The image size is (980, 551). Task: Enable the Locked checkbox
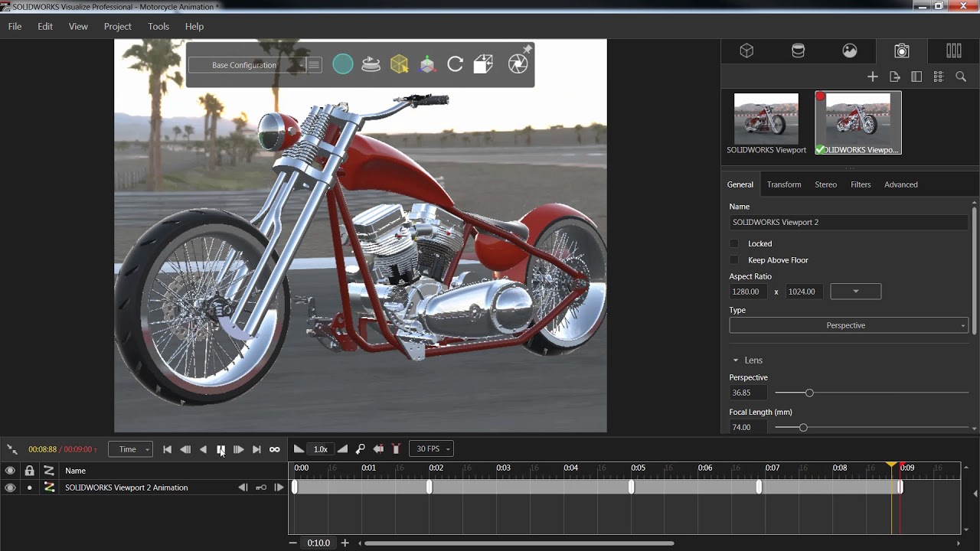click(734, 243)
